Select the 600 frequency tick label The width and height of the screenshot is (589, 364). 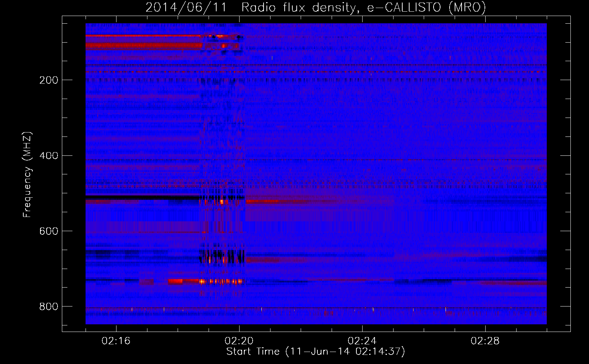(x=49, y=232)
